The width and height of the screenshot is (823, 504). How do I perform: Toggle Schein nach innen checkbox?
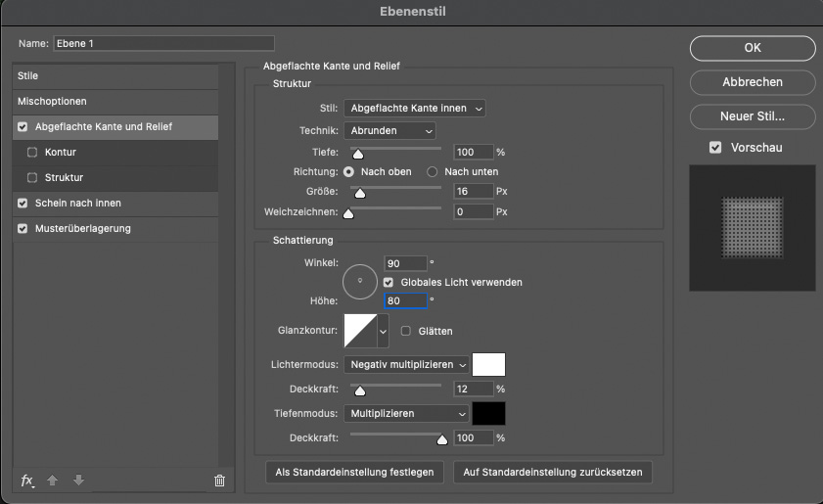pyautogui.click(x=23, y=204)
